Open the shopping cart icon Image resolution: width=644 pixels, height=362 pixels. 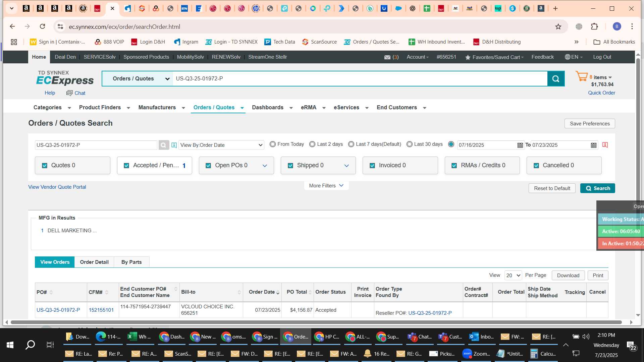582,76
